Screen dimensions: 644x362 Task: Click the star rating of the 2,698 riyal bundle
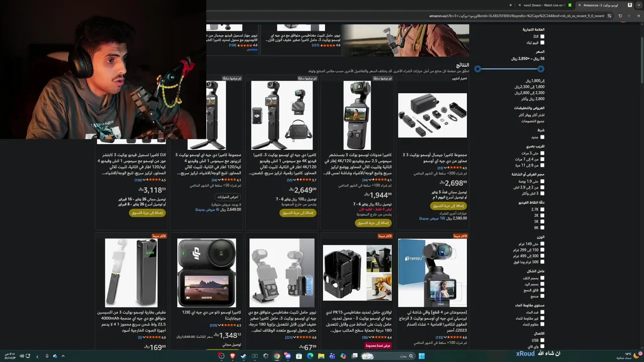coord(454,168)
